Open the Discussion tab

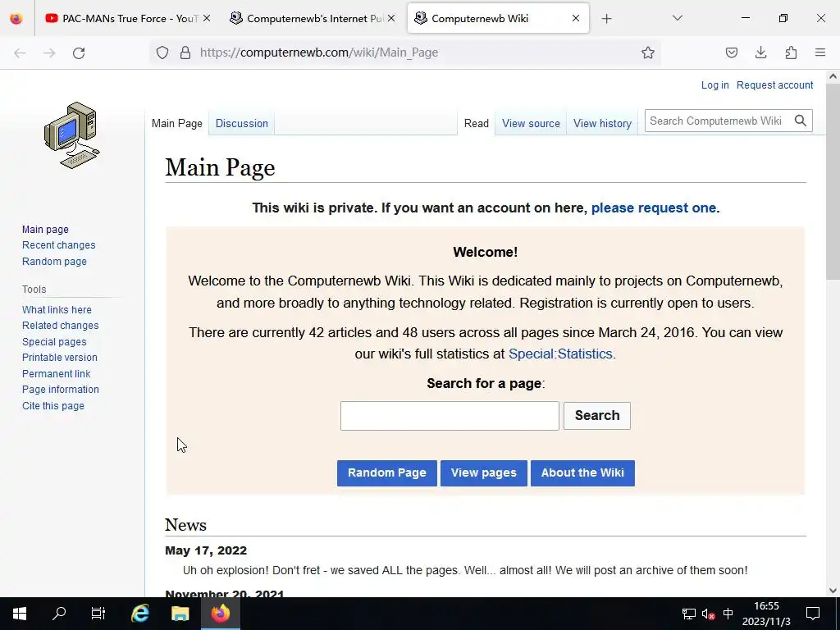click(242, 123)
